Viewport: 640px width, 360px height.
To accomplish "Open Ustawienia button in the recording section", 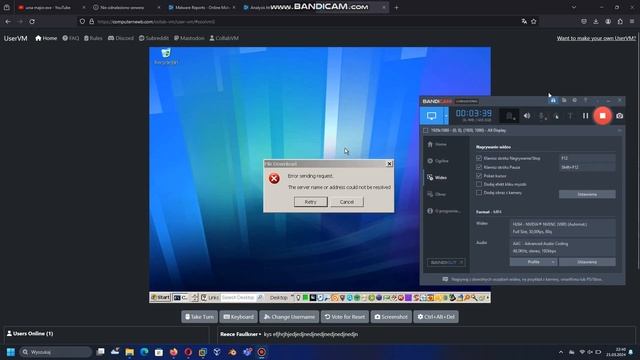I will tap(587, 194).
